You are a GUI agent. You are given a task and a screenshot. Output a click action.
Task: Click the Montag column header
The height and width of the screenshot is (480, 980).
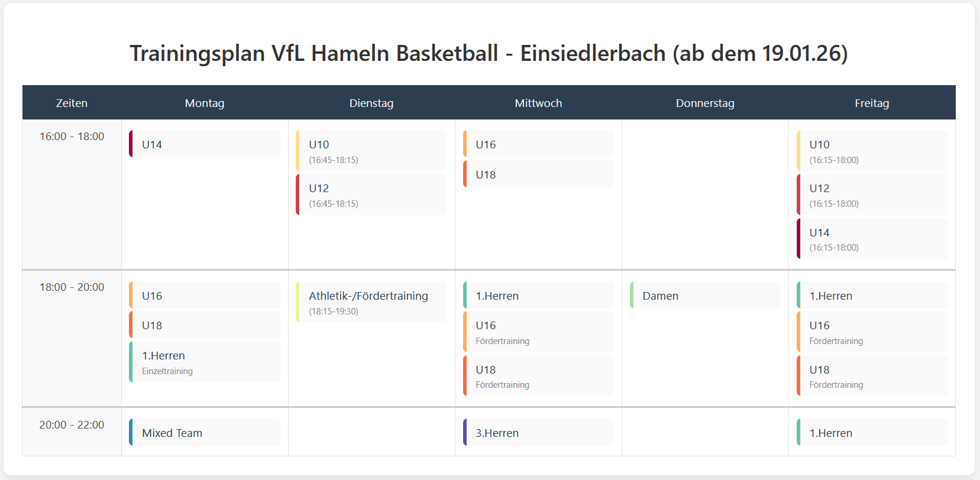pyautogui.click(x=205, y=103)
